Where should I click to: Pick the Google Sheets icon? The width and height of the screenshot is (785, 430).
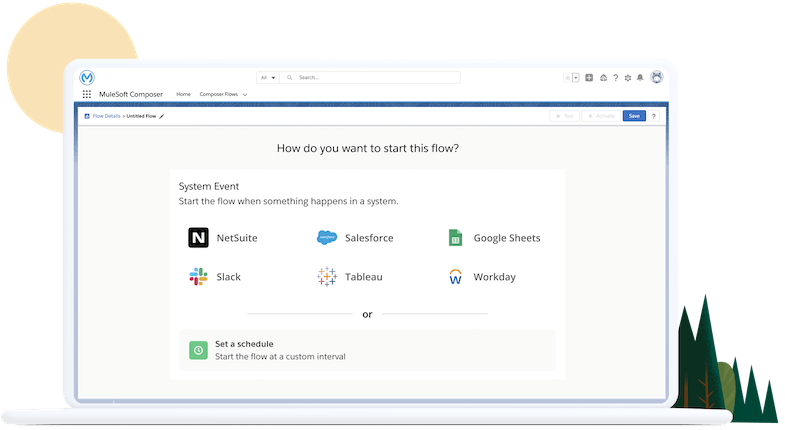[454, 238]
